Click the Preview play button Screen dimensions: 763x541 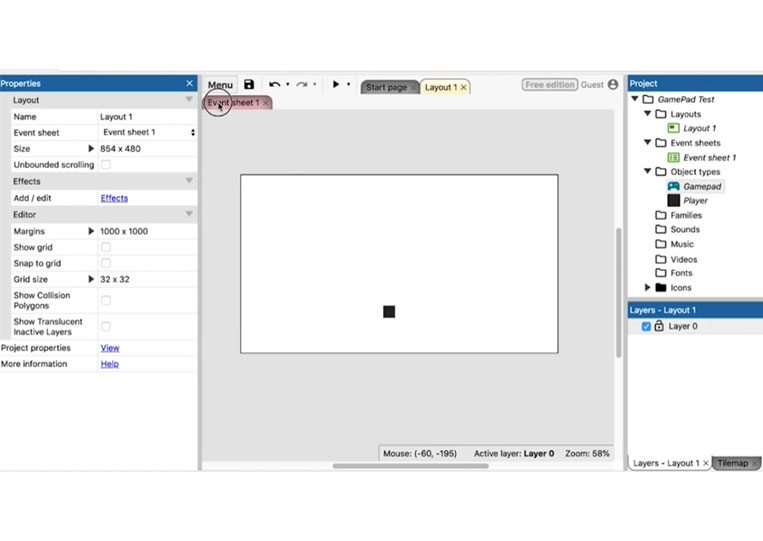336,84
